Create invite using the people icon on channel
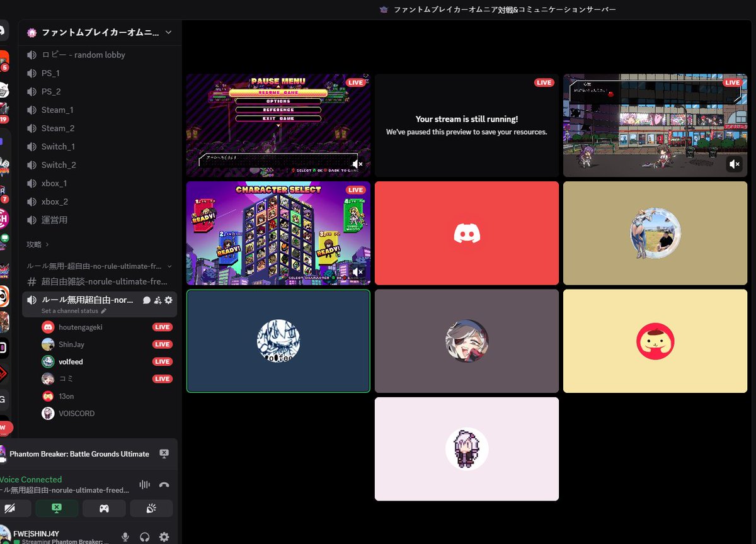This screenshot has width=756, height=544. (157, 300)
